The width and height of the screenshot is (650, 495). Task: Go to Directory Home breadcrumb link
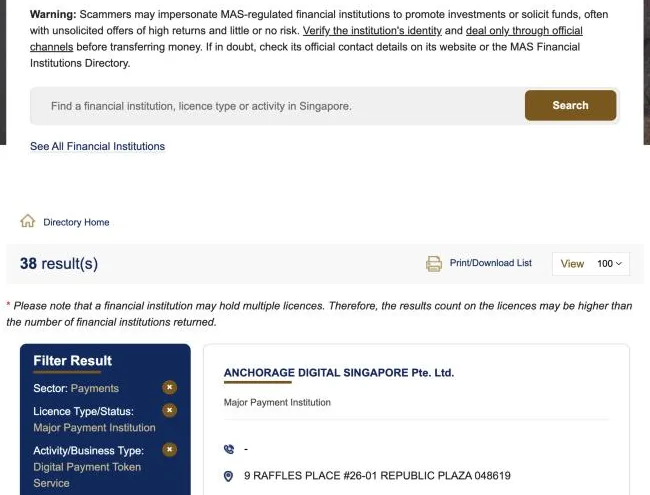coord(76,222)
